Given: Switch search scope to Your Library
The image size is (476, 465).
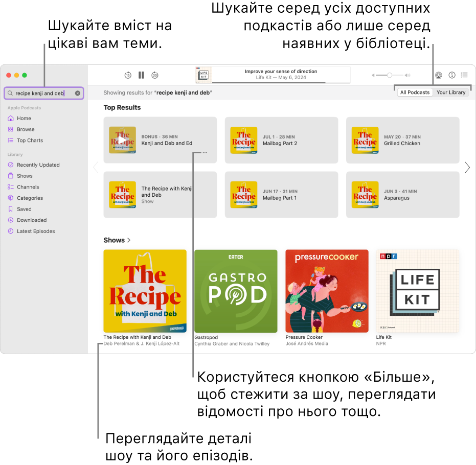Looking at the screenshot, I should (451, 92).
